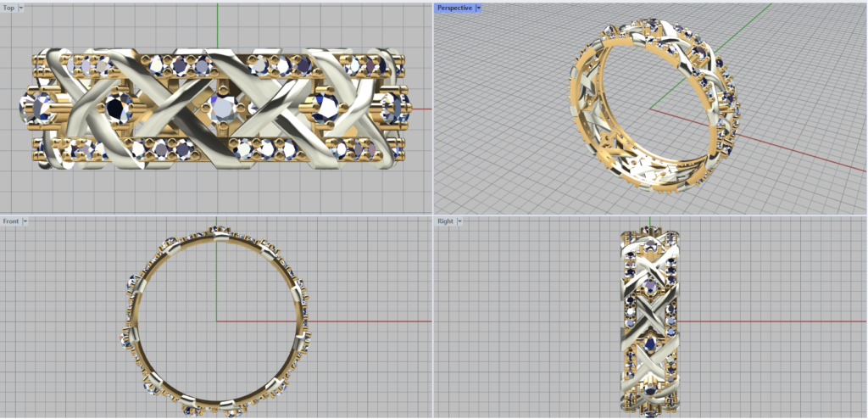The image size is (868, 419).
Task: Expand the Right viewport menu arrow
Action: [x=459, y=221]
